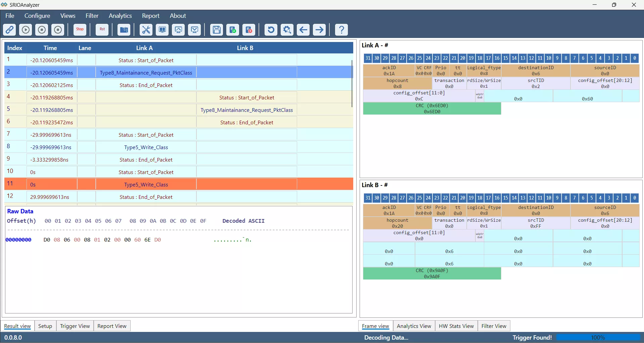This screenshot has width=644, height=343.
Task: Click the Rst reset button
Action: (x=102, y=30)
